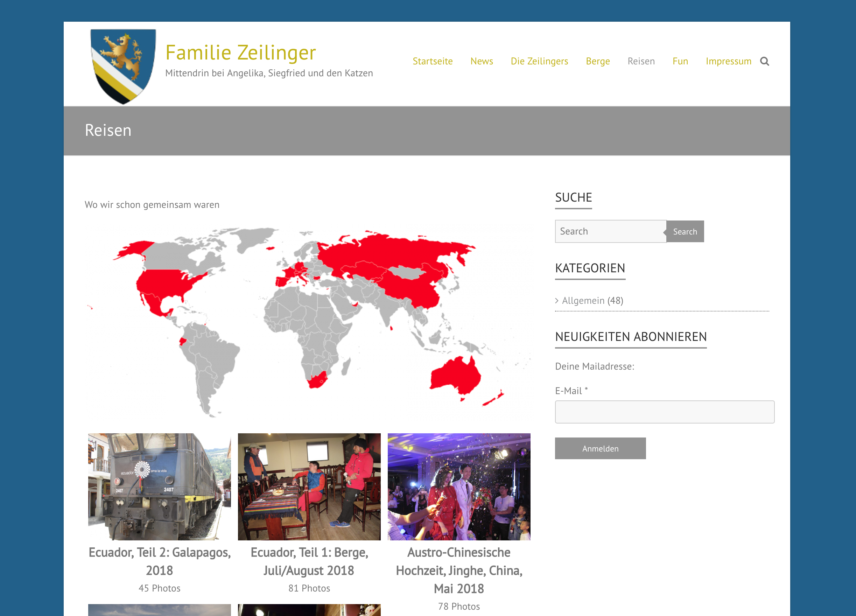Click the 'KATEGORIEN' sidebar heading

[x=590, y=268]
